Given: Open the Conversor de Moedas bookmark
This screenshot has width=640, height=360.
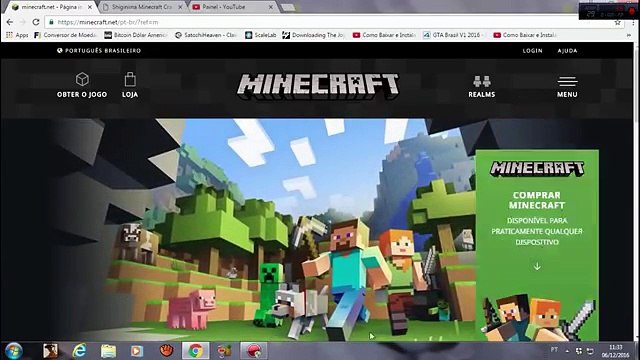Looking at the screenshot, I should [x=65, y=35].
